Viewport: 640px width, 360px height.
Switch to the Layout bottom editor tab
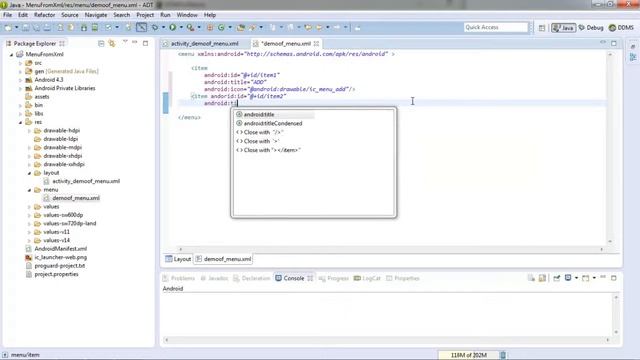pos(178,259)
